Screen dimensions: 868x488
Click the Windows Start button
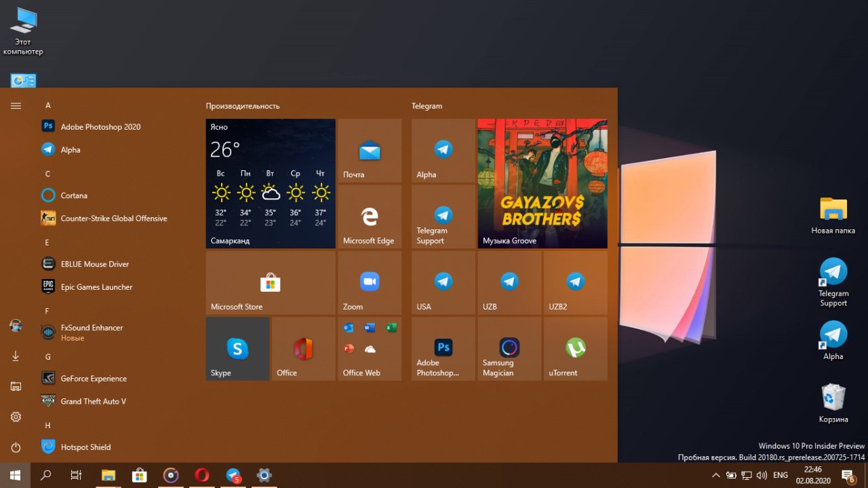pos(15,475)
